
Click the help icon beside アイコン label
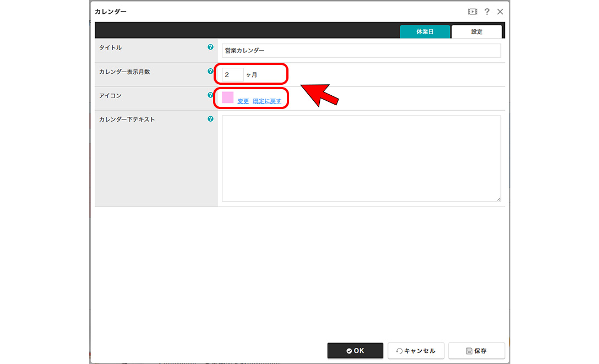click(x=210, y=95)
